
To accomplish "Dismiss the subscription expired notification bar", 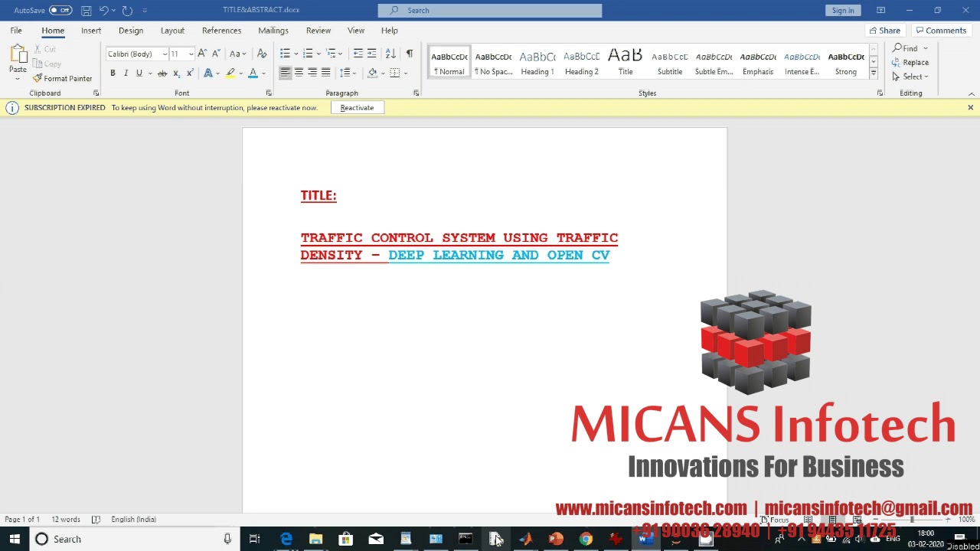I will 970,108.
